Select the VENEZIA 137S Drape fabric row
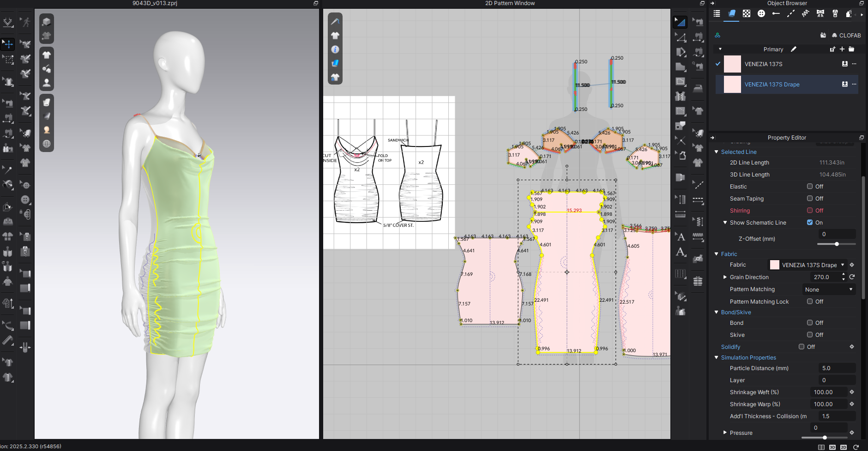868x451 pixels. click(x=787, y=84)
